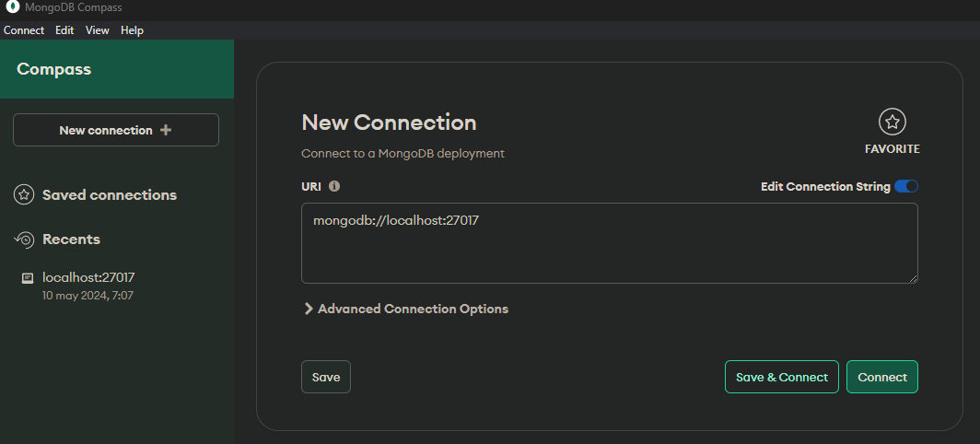Open the Edit menu

click(x=64, y=30)
